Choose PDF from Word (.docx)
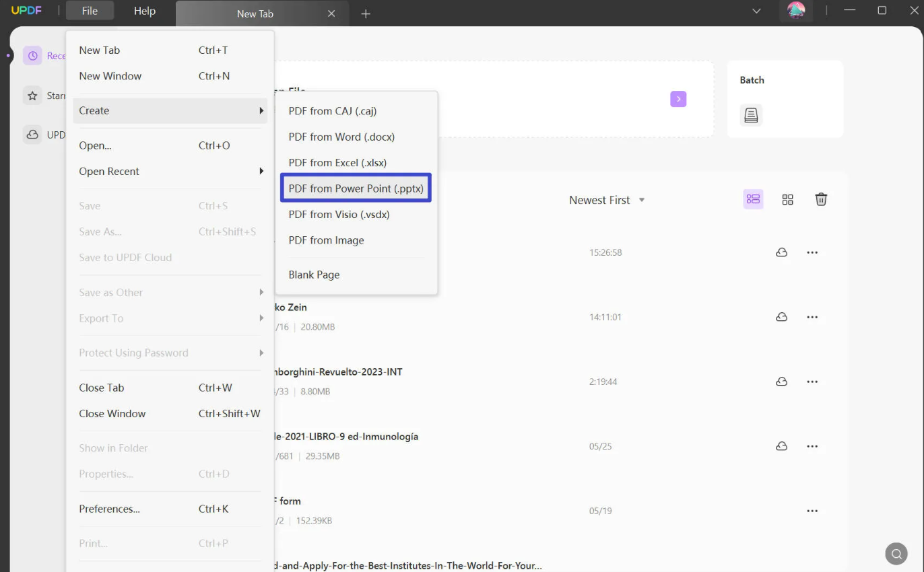 pos(341,137)
